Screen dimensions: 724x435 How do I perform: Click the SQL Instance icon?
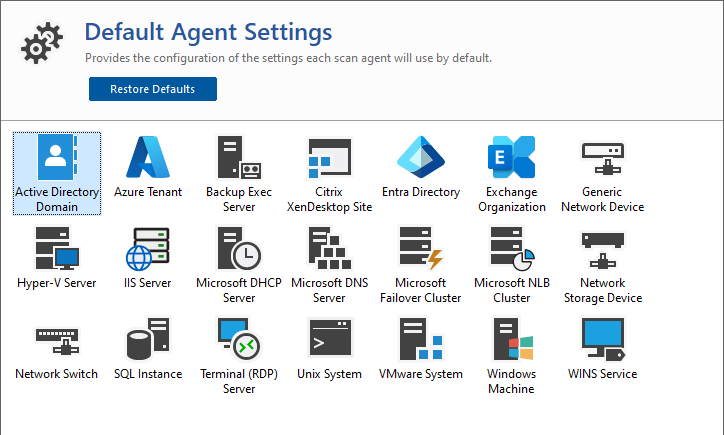tap(148, 339)
